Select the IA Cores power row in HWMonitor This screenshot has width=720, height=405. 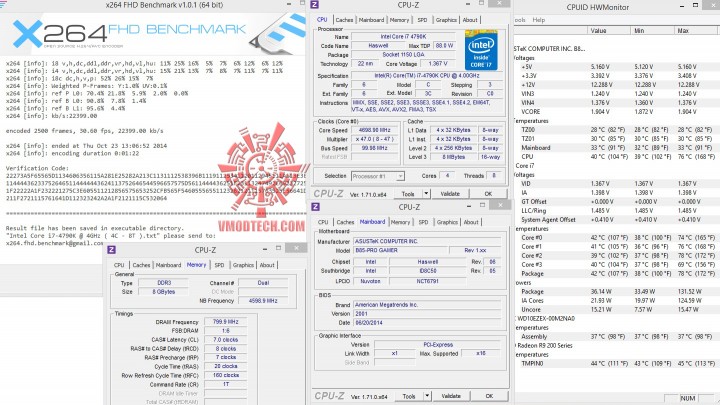617,300
